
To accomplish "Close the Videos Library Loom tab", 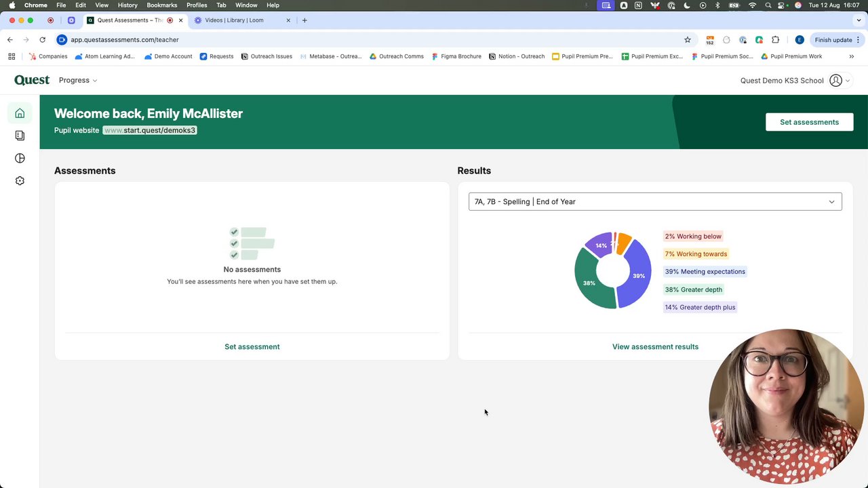I will point(288,20).
